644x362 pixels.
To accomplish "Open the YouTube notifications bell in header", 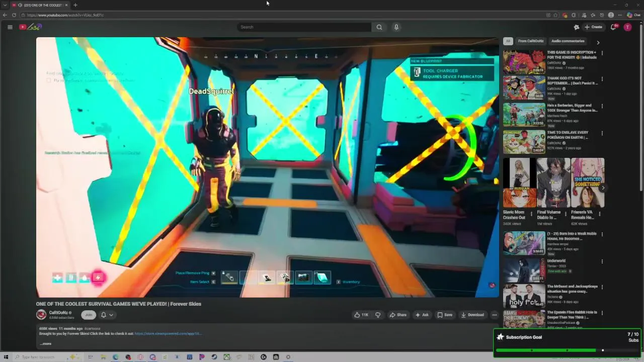I will coord(613,27).
